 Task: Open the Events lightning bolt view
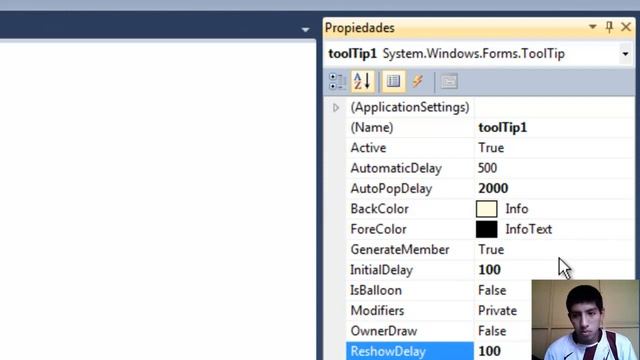coord(418,81)
